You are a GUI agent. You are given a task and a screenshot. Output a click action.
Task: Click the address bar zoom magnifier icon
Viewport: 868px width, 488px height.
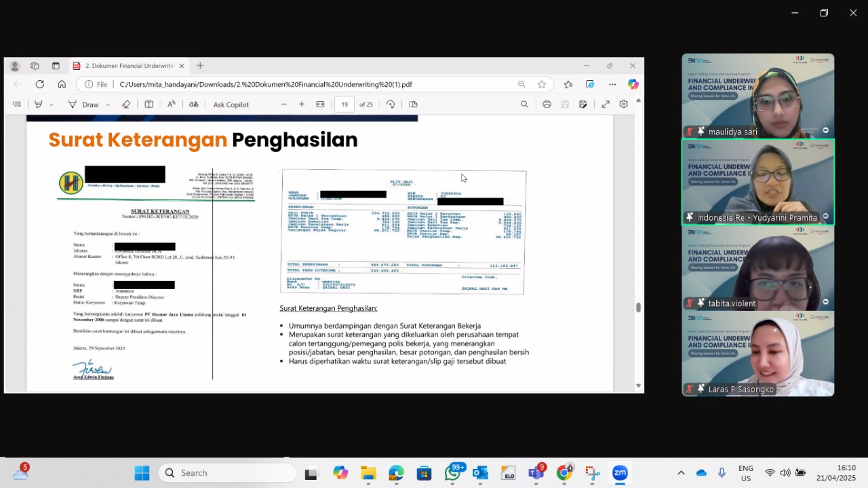(521, 84)
